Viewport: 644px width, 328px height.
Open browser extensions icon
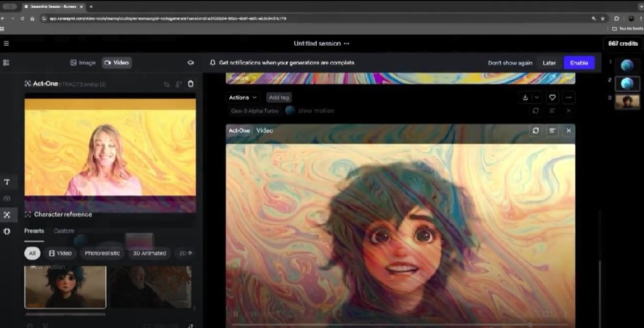click(x=616, y=18)
